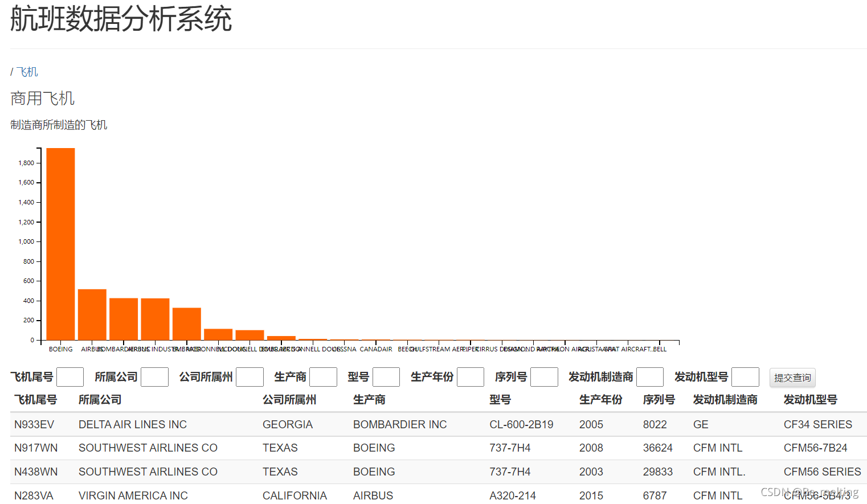This screenshot has height=504, width=867.
Task: Click the BOMBARDIER bar in the chart
Action: tap(124, 319)
